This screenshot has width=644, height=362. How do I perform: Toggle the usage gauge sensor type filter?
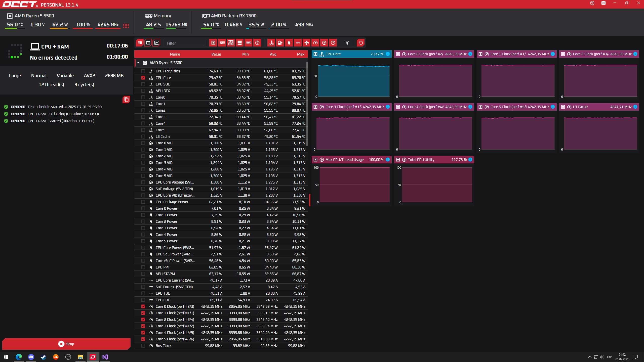click(324, 43)
